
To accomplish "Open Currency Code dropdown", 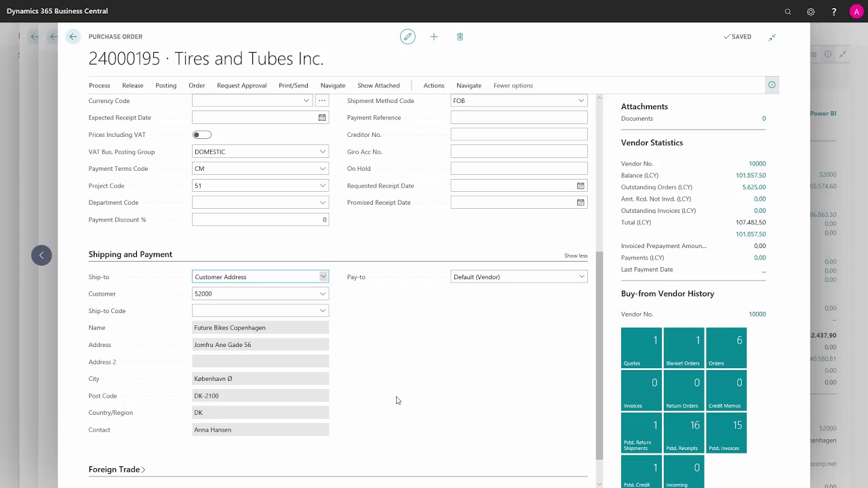I will click(307, 100).
